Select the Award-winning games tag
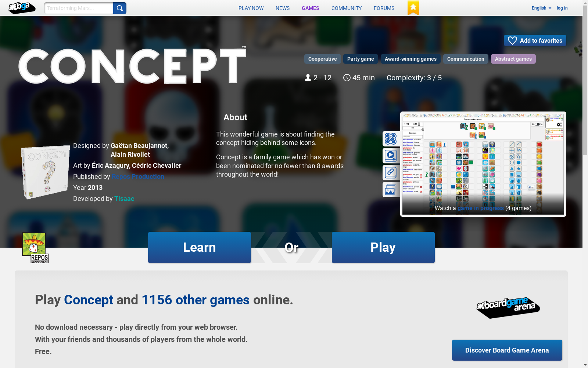588x368 pixels. [x=410, y=59]
